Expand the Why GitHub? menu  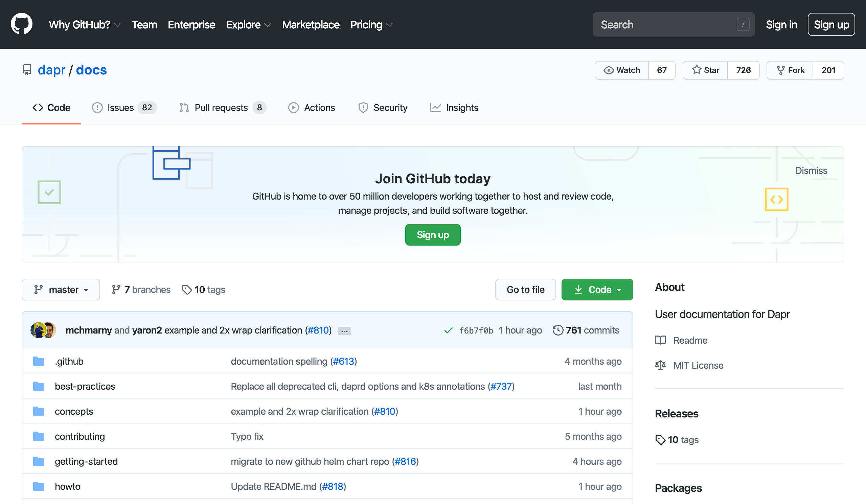[85, 24]
